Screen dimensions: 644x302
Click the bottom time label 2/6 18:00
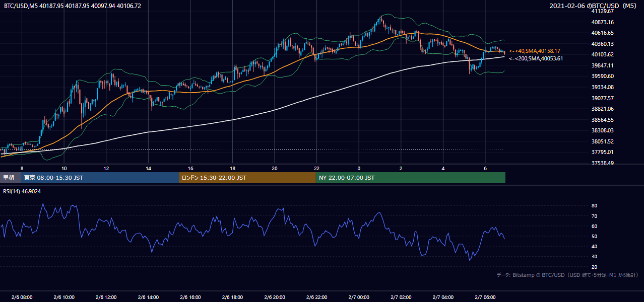[232, 297]
